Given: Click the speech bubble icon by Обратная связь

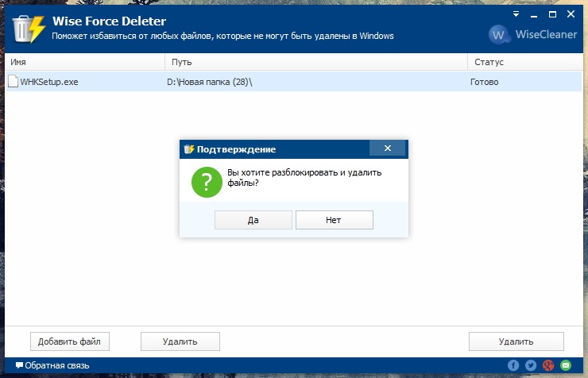Looking at the screenshot, I should pyautogui.click(x=19, y=365).
